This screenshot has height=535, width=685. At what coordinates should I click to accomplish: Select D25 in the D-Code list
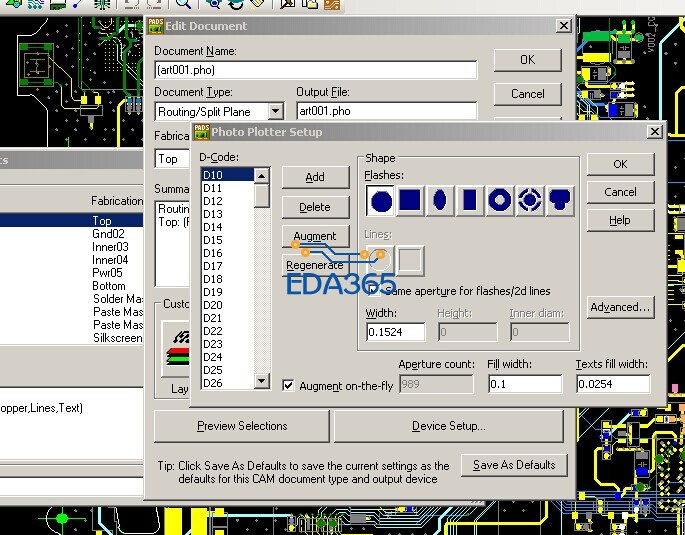pos(228,370)
